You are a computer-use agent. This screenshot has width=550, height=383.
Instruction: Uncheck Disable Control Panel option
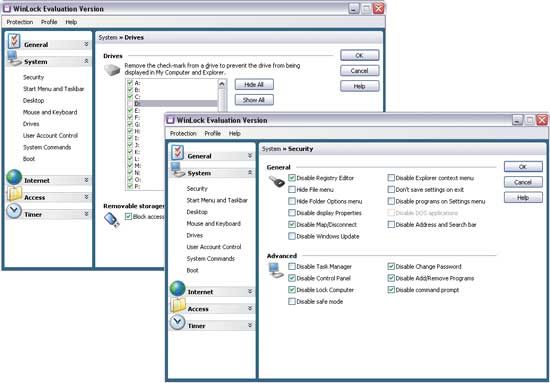292,278
